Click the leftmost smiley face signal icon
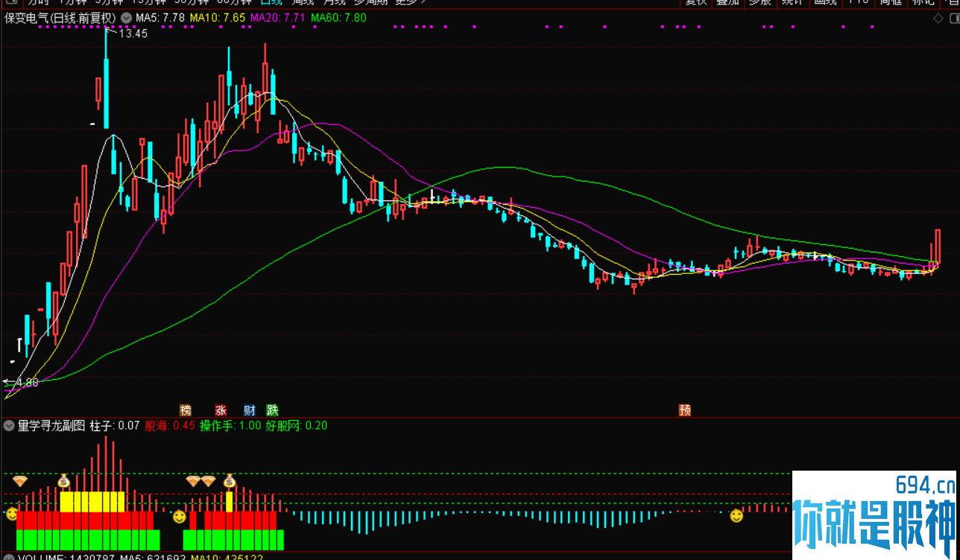This screenshot has width=960, height=560. 11,514
